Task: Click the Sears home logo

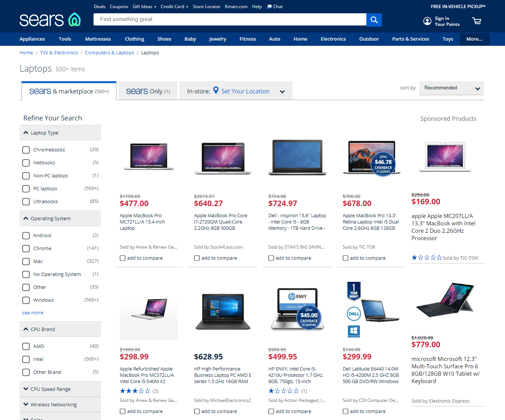Action: coord(50,20)
